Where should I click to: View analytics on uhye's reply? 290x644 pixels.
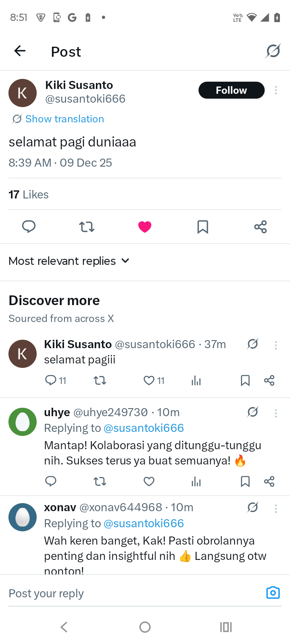click(x=196, y=481)
